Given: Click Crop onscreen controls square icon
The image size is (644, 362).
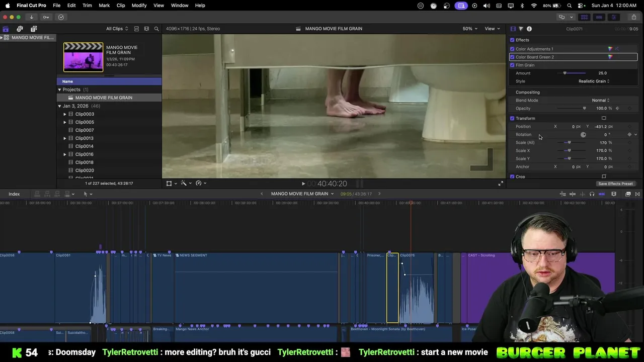Looking at the screenshot, I should click(604, 176).
